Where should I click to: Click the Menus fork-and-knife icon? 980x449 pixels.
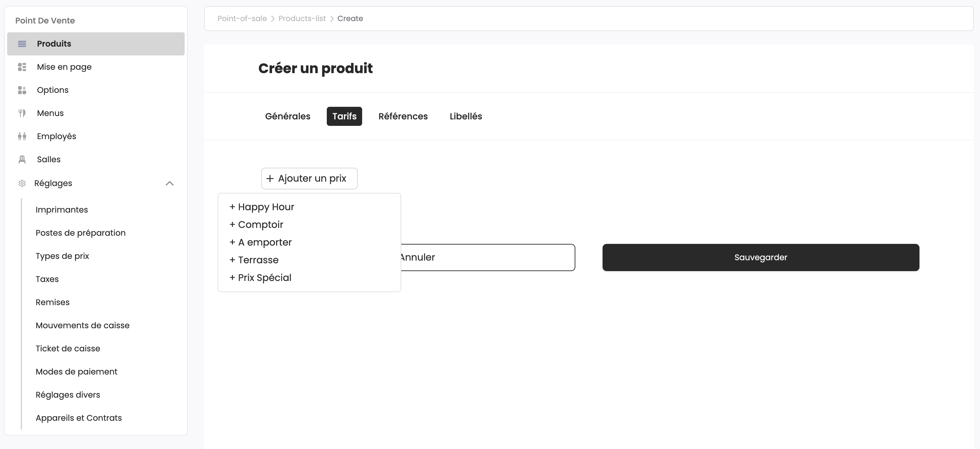click(x=22, y=113)
